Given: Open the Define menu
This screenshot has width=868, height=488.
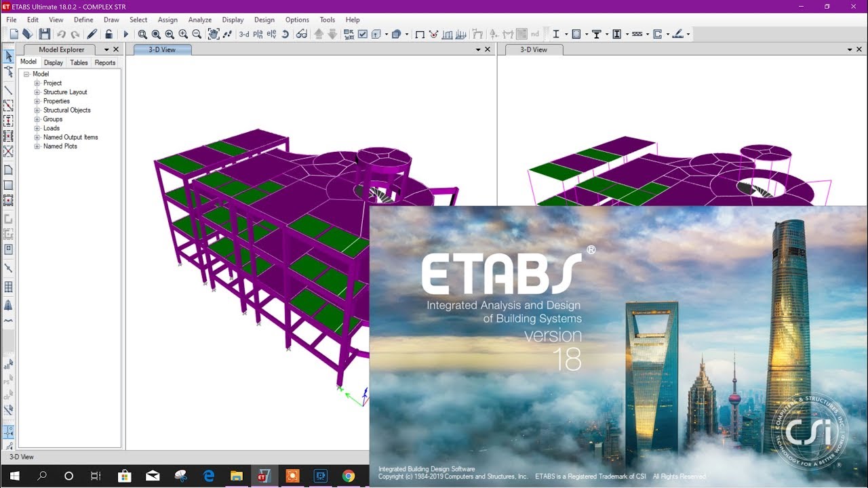Looking at the screenshot, I should pyautogui.click(x=83, y=20).
